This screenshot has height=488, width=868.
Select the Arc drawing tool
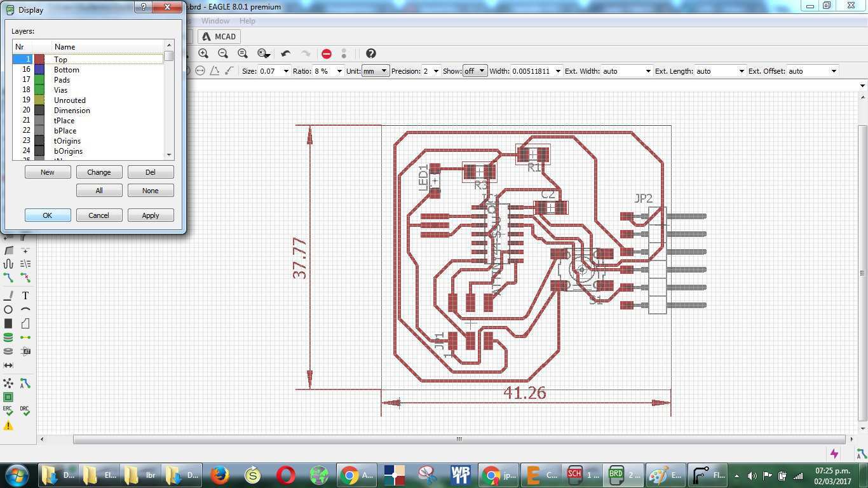(x=25, y=309)
